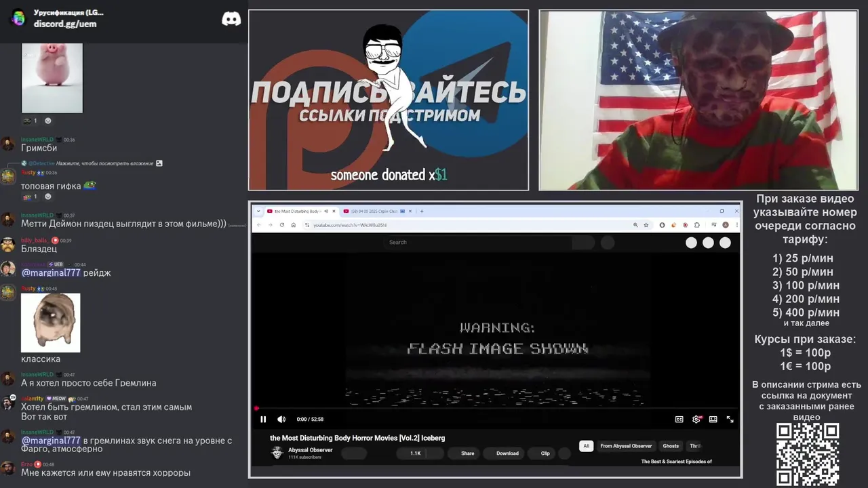This screenshot has height=488, width=868.
Task: Open a new browser tab with plus
Action: coord(422,211)
